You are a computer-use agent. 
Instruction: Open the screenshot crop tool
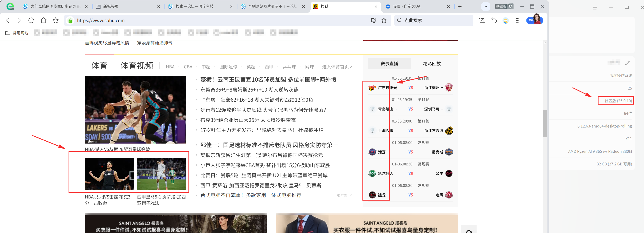point(482,20)
